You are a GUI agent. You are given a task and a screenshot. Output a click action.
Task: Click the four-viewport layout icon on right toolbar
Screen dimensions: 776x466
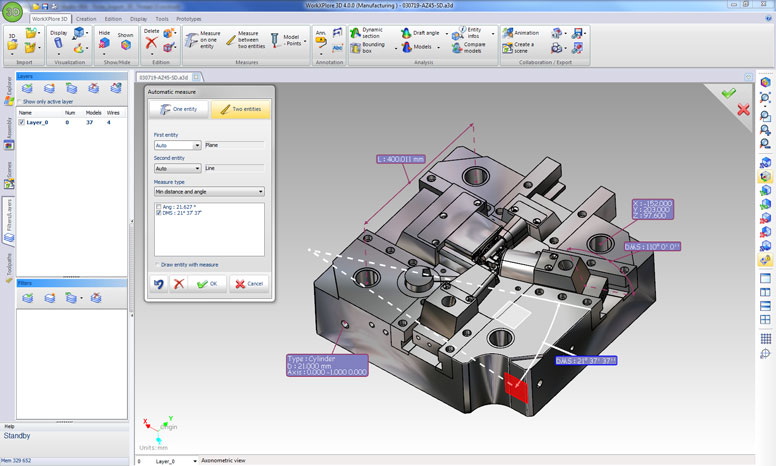(x=765, y=320)
